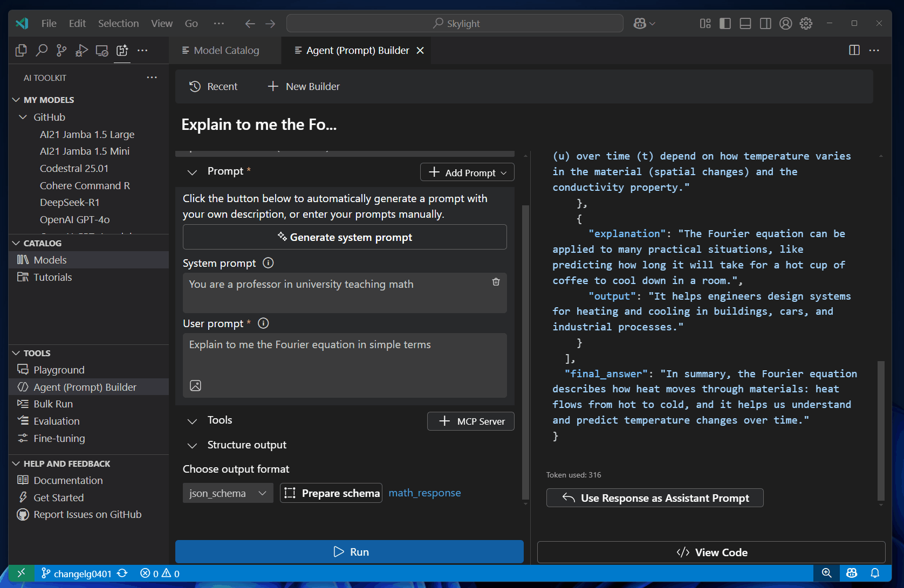Delete the system prompt using the trash icon
The height and width of the screenshot is (588, 904).
[496, 282]
